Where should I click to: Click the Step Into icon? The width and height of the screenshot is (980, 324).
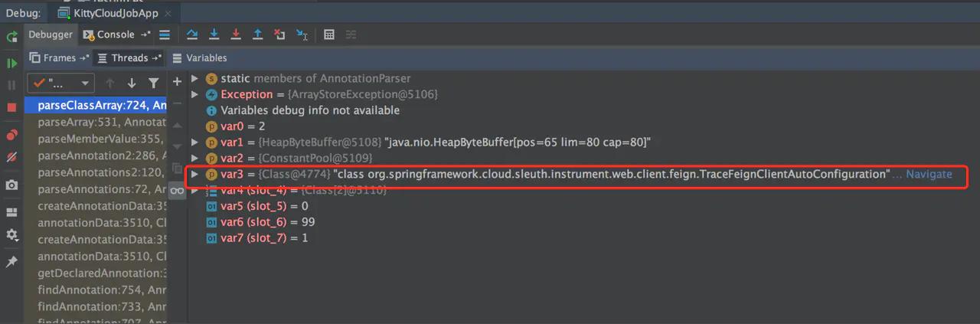[214, 34]
